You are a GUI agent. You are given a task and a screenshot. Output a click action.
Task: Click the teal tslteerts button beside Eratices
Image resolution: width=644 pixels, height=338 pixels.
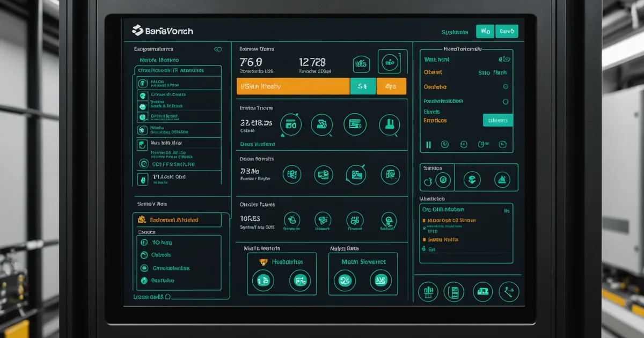(497, 120)
